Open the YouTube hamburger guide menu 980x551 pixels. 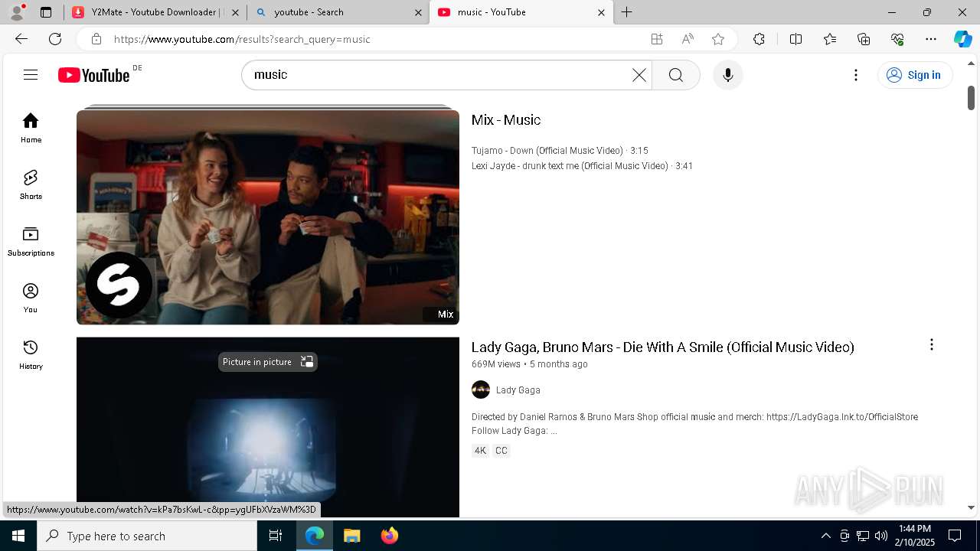coord(31,75)
